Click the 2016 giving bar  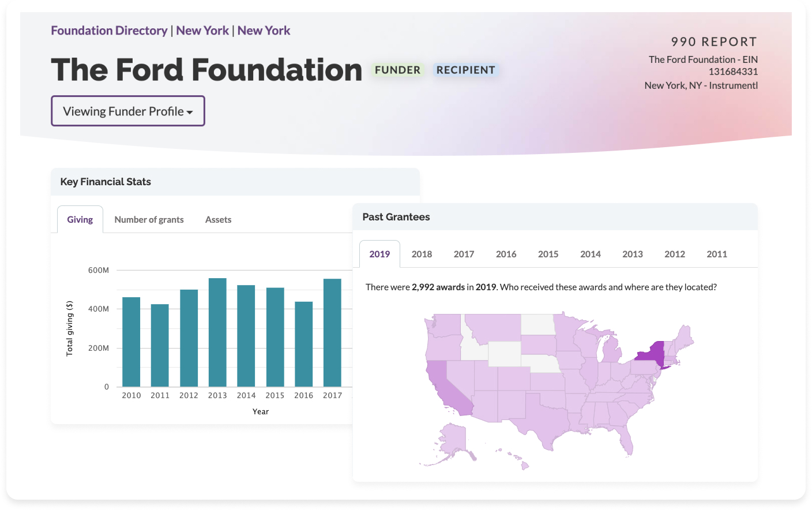pos(303,344)
